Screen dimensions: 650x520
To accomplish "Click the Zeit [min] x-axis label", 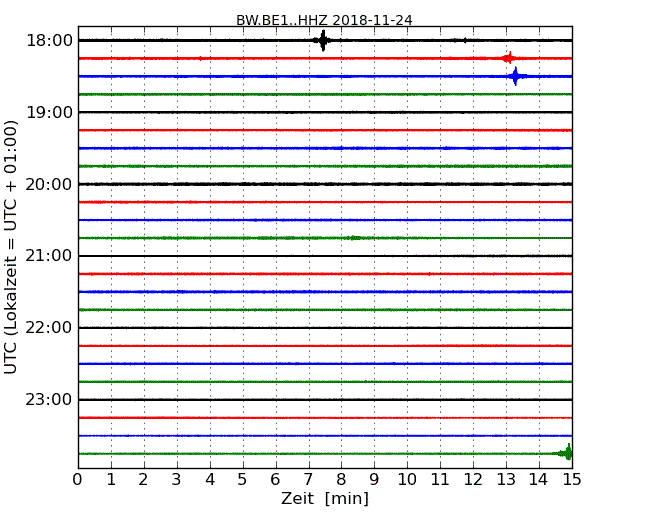I will pos(325,498).
